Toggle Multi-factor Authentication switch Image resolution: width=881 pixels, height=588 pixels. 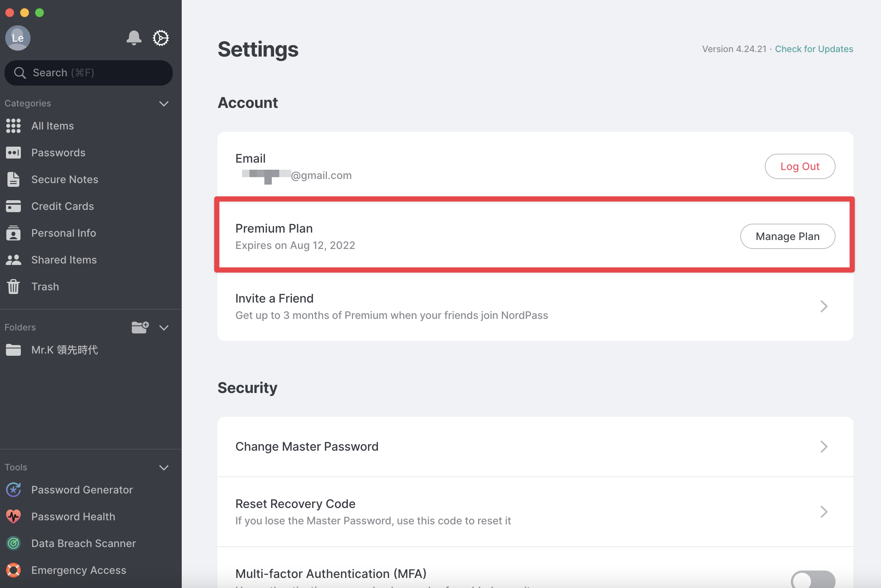[x=813, y=579]
